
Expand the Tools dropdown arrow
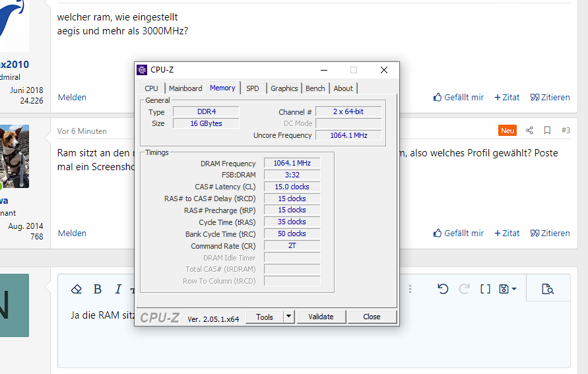point(289,317)
